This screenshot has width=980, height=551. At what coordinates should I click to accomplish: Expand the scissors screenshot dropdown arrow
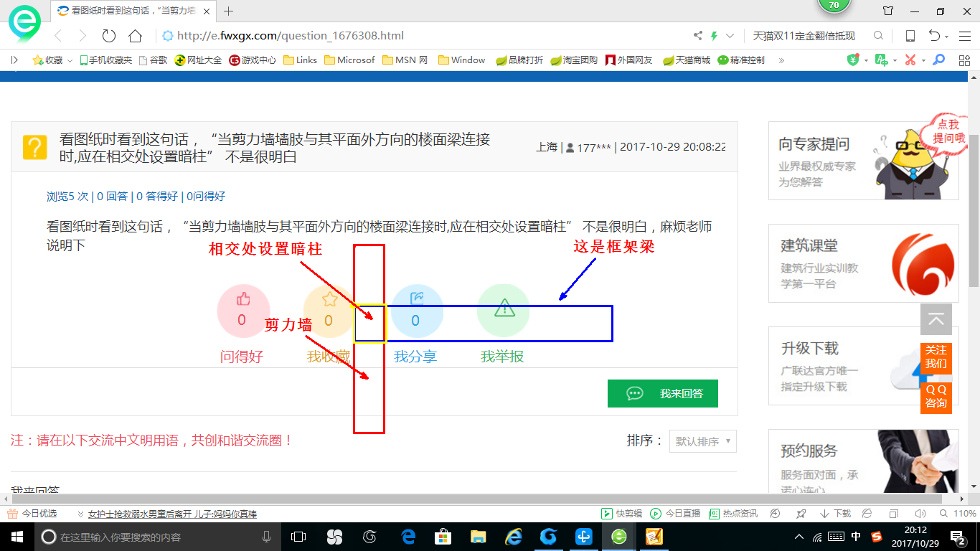(923, 61)
